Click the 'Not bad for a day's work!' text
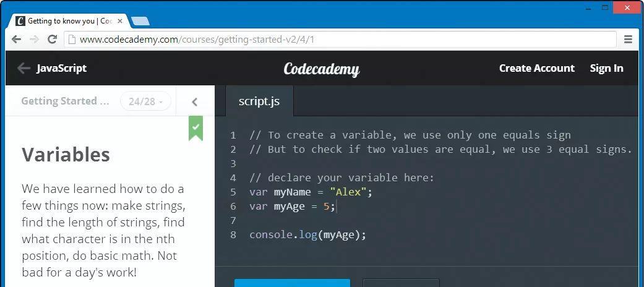This screenshot has width=644, height=287. [x=98, y=264]
